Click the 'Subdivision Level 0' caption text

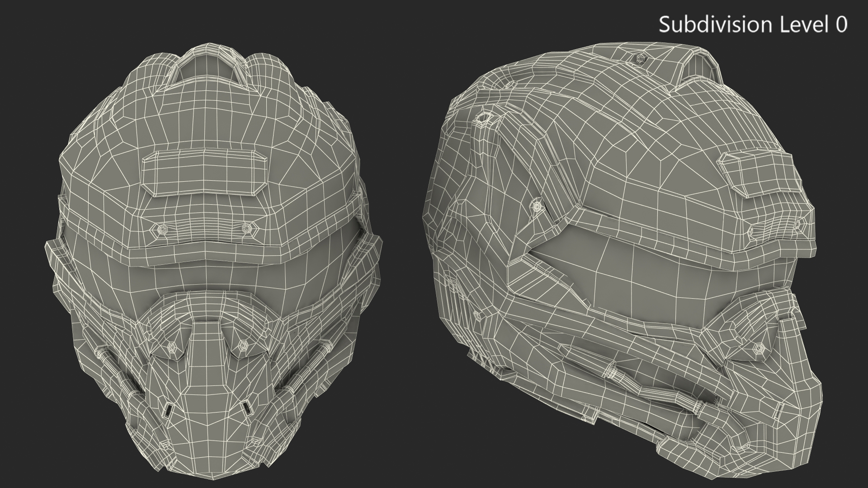(x=753, y=24)
